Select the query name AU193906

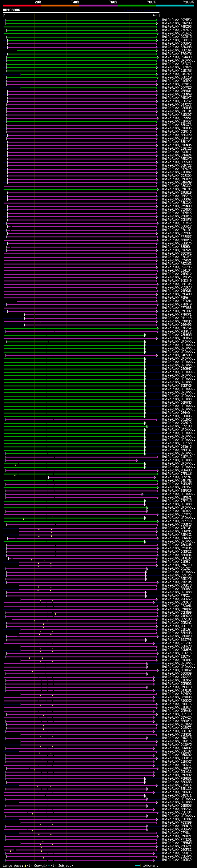11,10
